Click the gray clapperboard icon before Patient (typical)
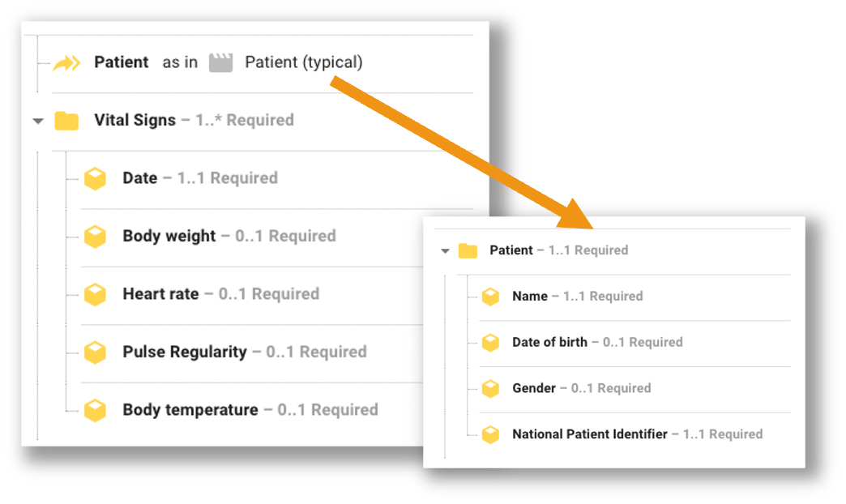This screenshot has height=504, width=846. [x=220, y=62]
